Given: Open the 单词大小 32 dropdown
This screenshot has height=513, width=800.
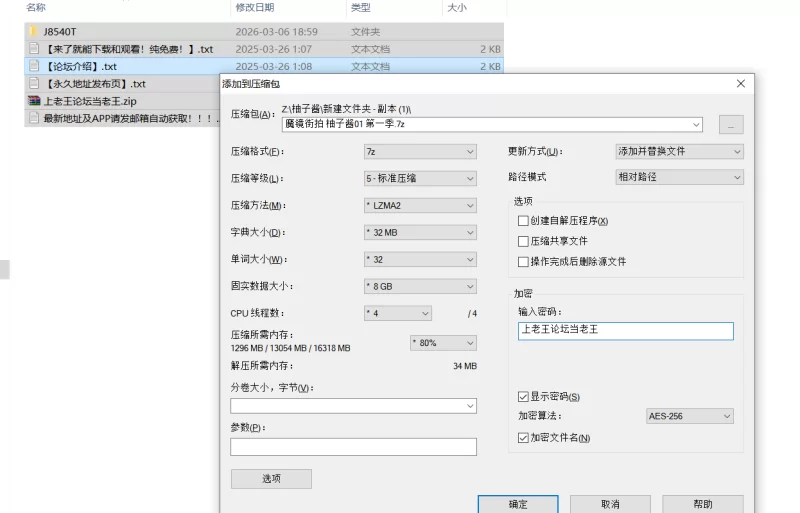Looking at the screenshot, I should pos(420,259).
